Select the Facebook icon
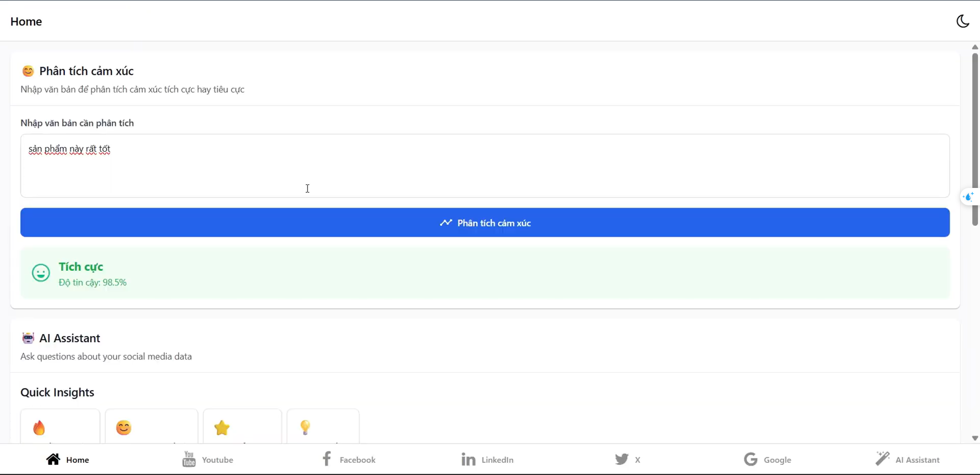 pos(327,459)
